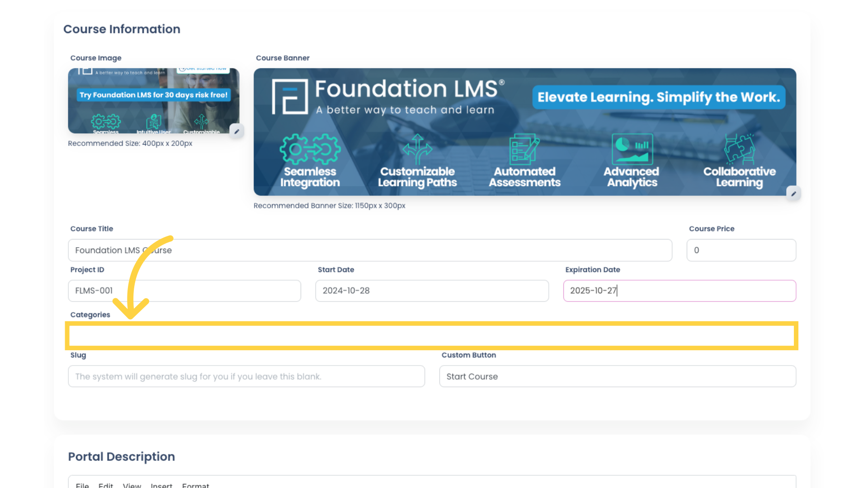Open the File menu in Portal Description
Viewport: 868px width, 488px height.
(82, 484)
